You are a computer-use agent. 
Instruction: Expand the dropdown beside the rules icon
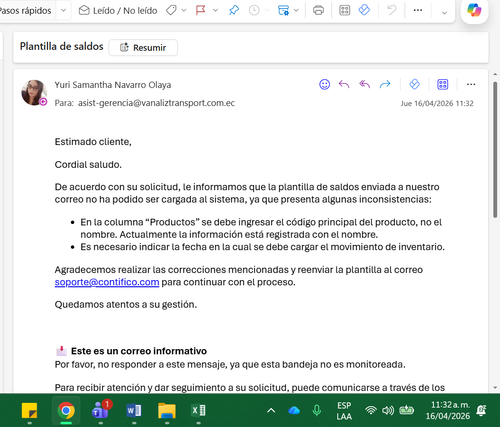pos(296,11)
